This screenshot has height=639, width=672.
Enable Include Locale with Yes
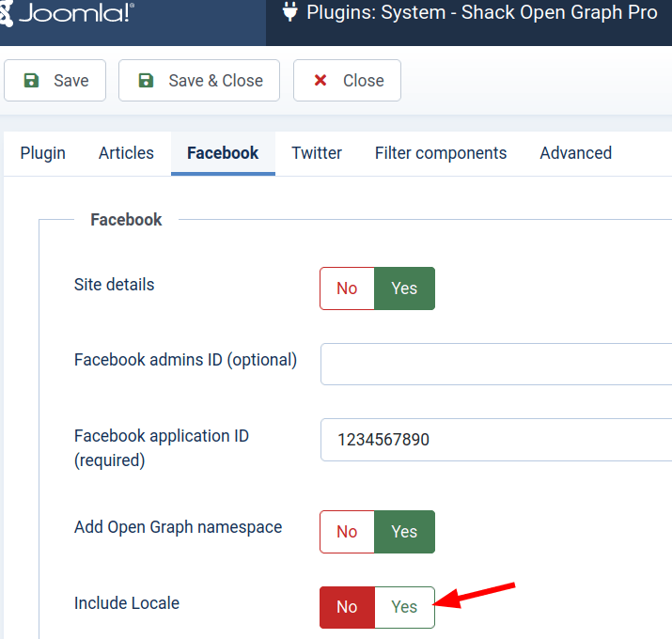404,607
